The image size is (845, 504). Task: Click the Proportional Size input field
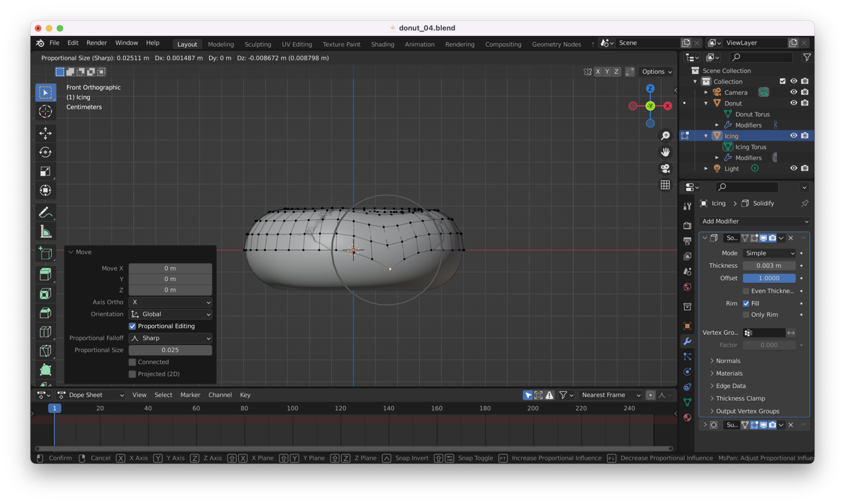click(x=170, y=350)
